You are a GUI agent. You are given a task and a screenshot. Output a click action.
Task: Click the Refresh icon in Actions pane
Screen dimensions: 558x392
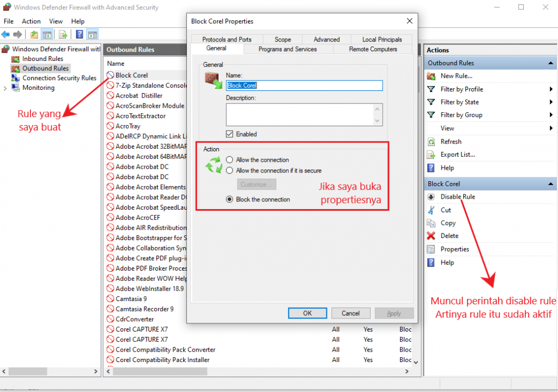(x=431, y=142)
